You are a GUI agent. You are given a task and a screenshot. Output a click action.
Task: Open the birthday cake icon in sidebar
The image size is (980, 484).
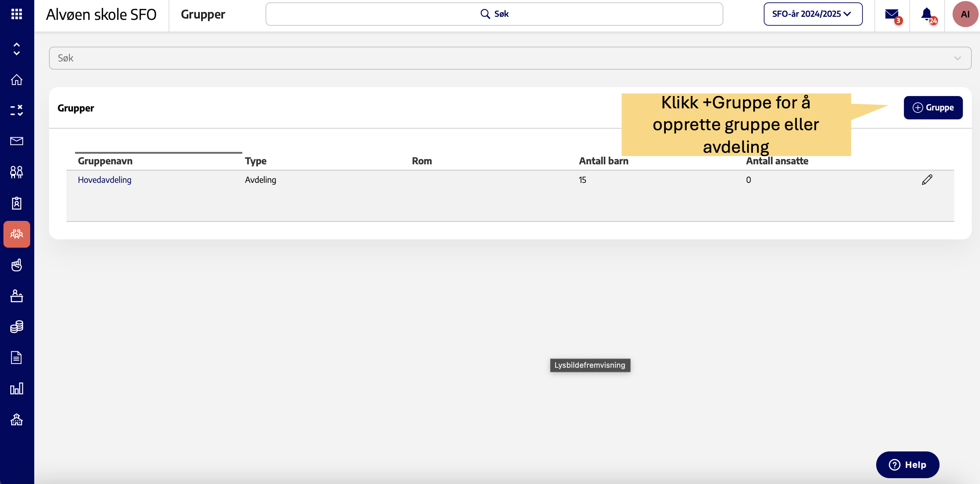coord(16,296)
